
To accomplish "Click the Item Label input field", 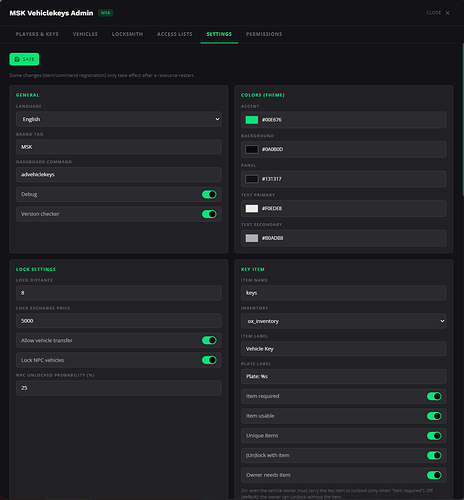I will click(344, 349).
